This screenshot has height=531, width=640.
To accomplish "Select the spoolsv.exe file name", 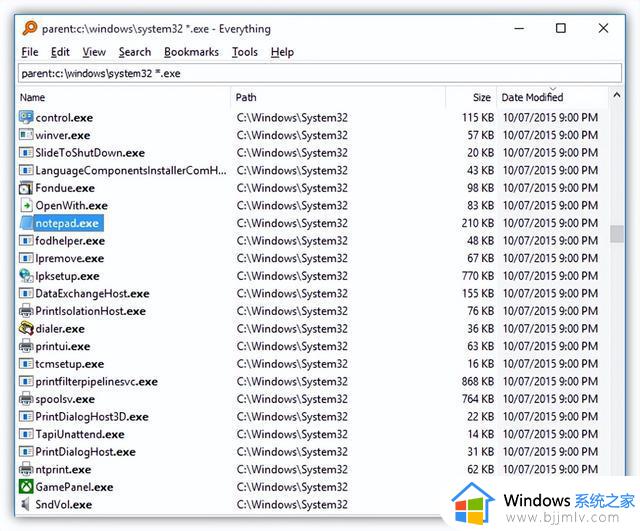I will click(65, 399).
